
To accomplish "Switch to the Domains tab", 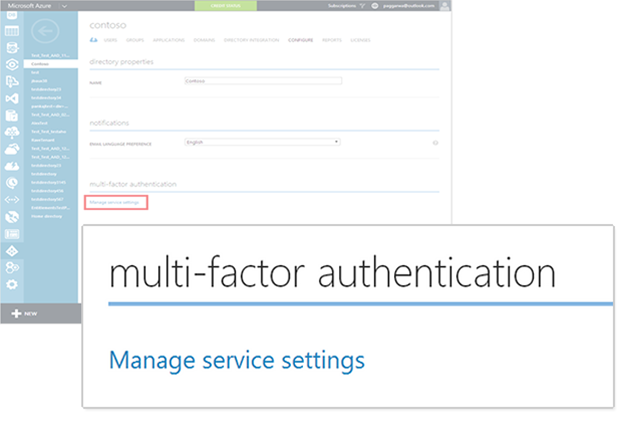I will [204, 40].
